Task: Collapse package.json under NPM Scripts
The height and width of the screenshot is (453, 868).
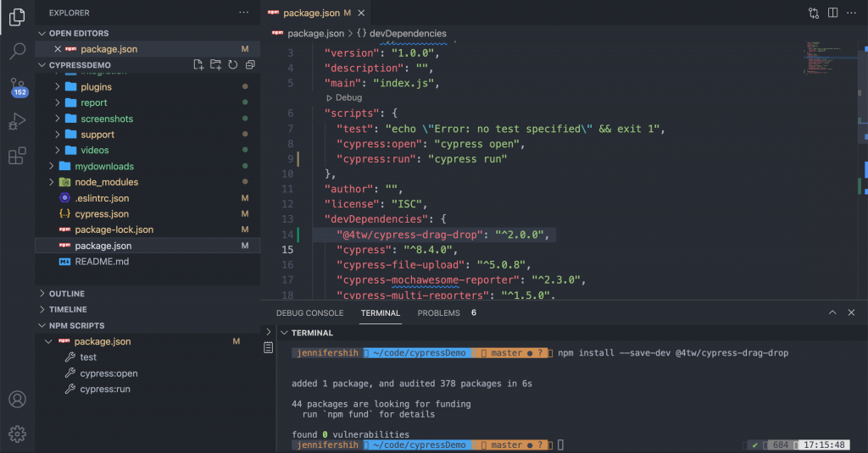Action: [x=48, y=341]
